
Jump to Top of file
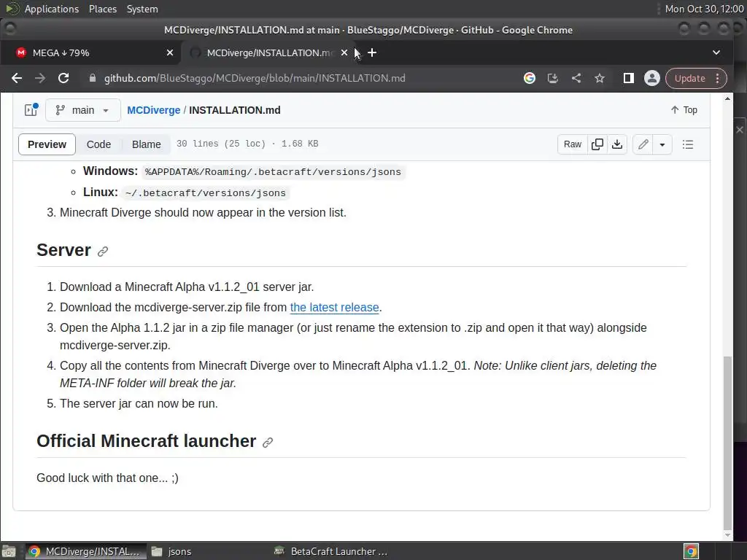point(684,110)
